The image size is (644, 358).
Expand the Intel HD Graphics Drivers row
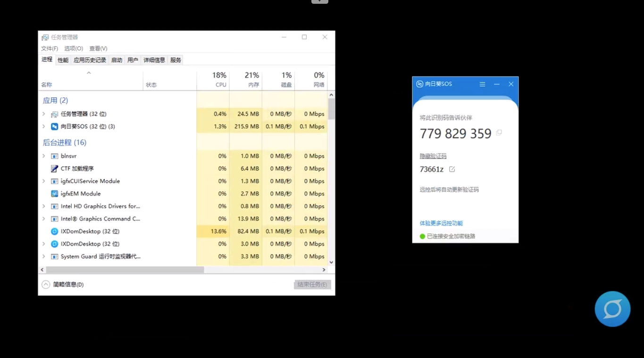pyautogui.click(x=44, y=206)
